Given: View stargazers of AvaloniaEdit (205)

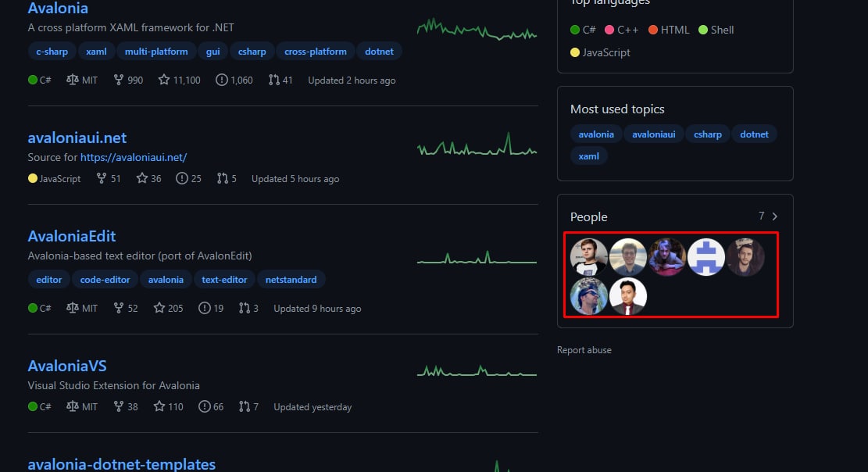Looking at the screenshot, I should (168, 309).
